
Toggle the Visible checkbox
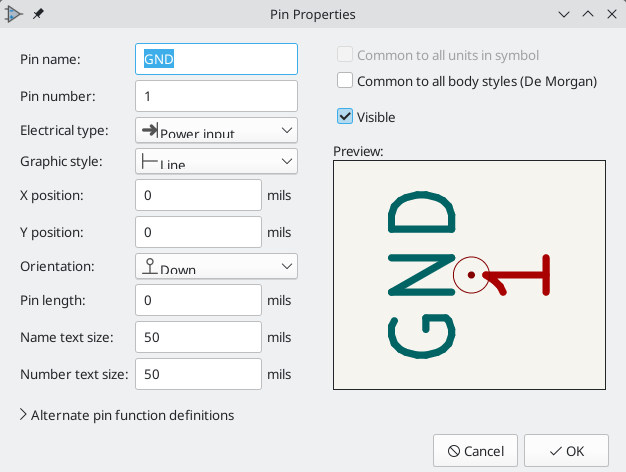(x=345, y=117)
